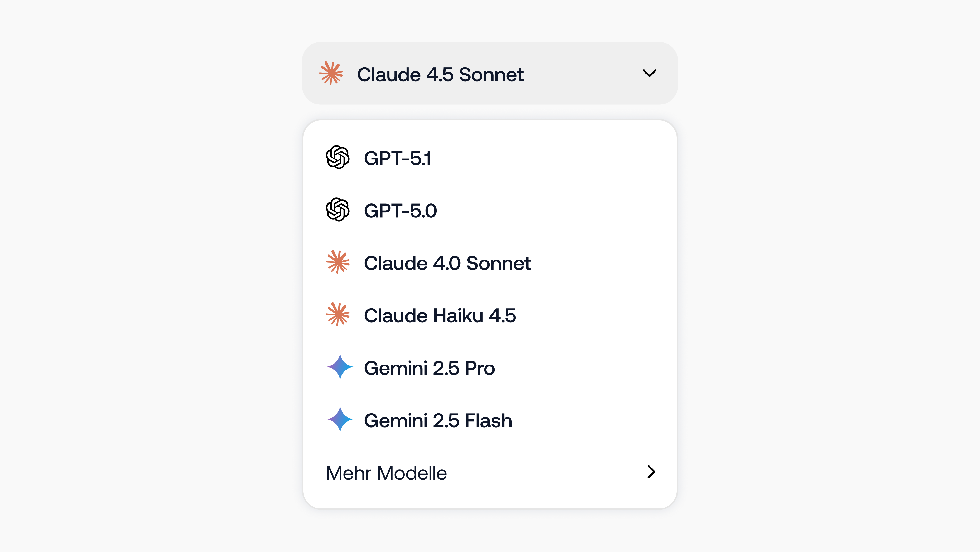This screenshot has width=980, height=552.
Task: Select GPT-5.0 from the dropdown
Action: (x=400, y=211)
